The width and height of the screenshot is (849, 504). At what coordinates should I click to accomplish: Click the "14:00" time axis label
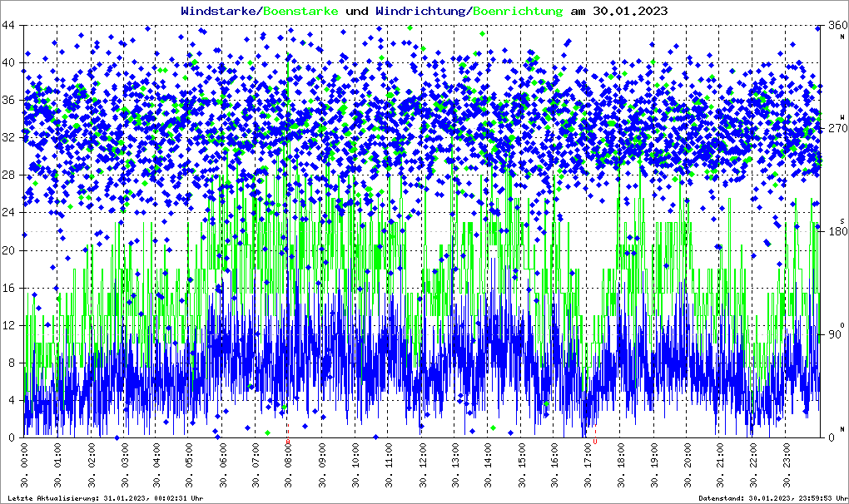click(489, 455)
